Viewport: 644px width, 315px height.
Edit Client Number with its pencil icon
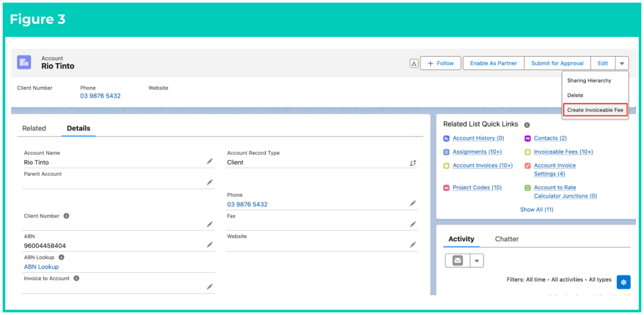point(210,224)
